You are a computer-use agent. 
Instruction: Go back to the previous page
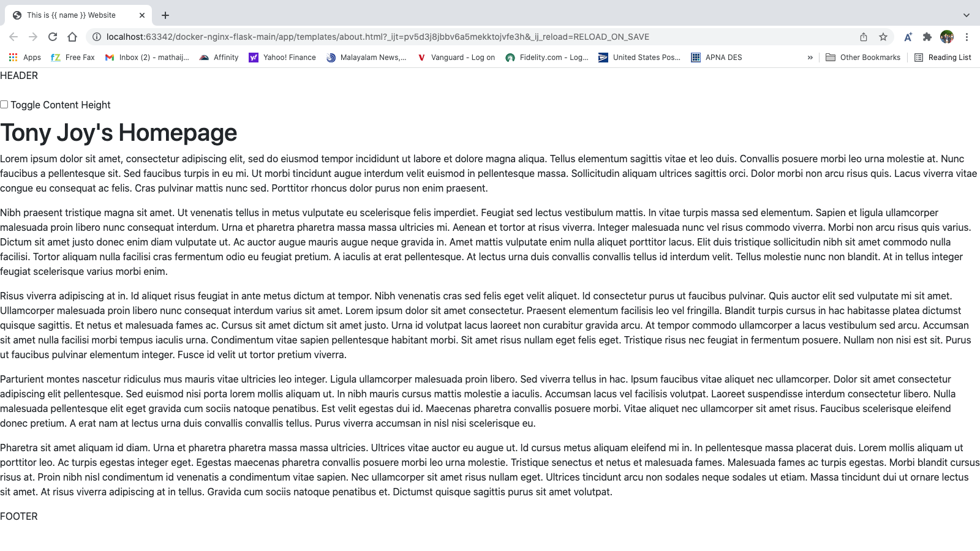click(x=13, y=37)
